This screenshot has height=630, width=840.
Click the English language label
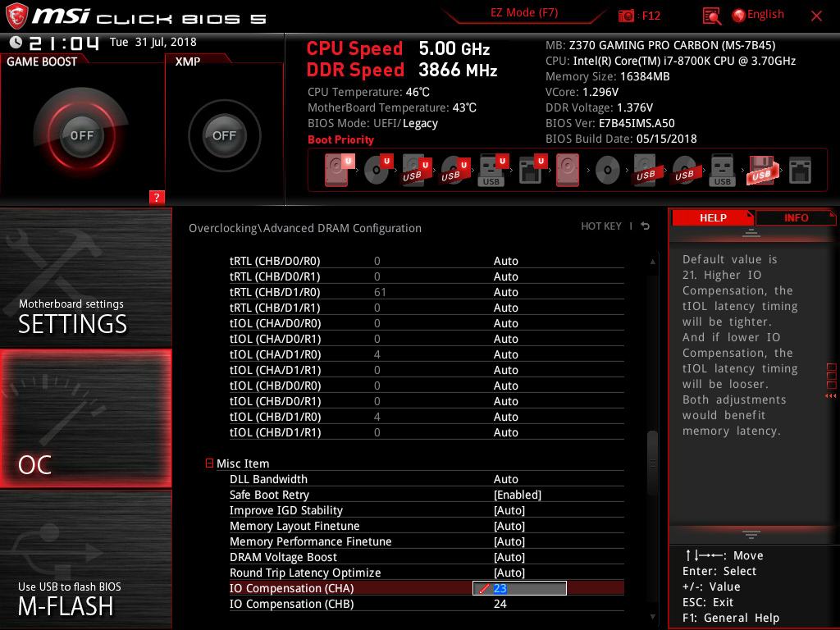click(765, 15)
